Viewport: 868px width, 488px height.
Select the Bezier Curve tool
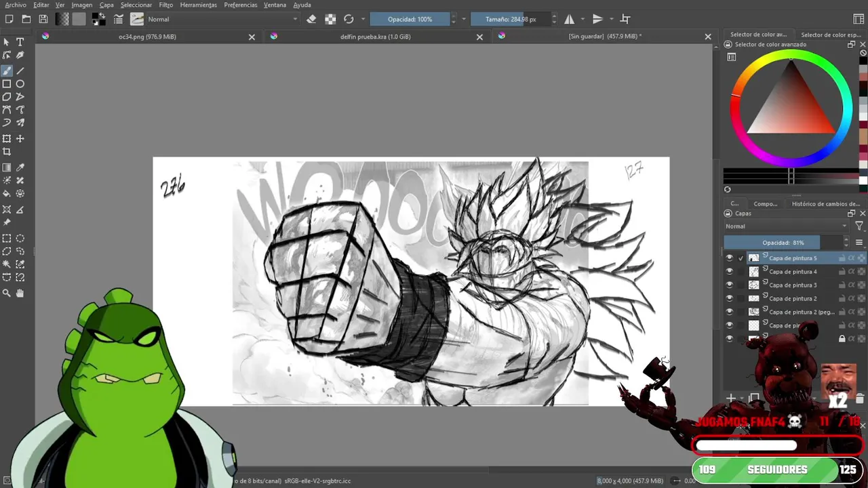pyautogui.click(x=7, y=110)
